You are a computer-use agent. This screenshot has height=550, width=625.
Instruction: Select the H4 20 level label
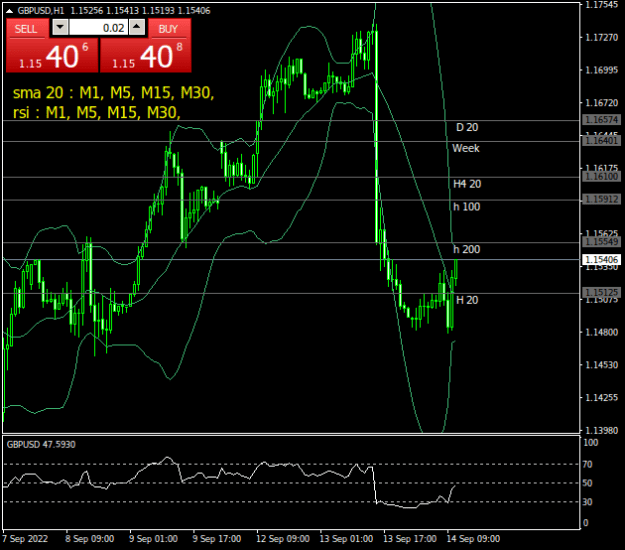(467, 184)
